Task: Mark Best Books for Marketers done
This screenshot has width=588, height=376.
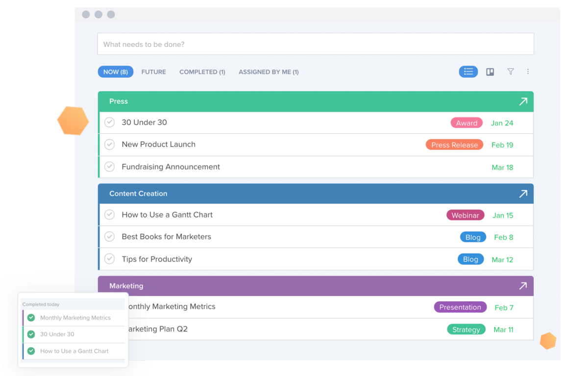Action: coord(110,236)
